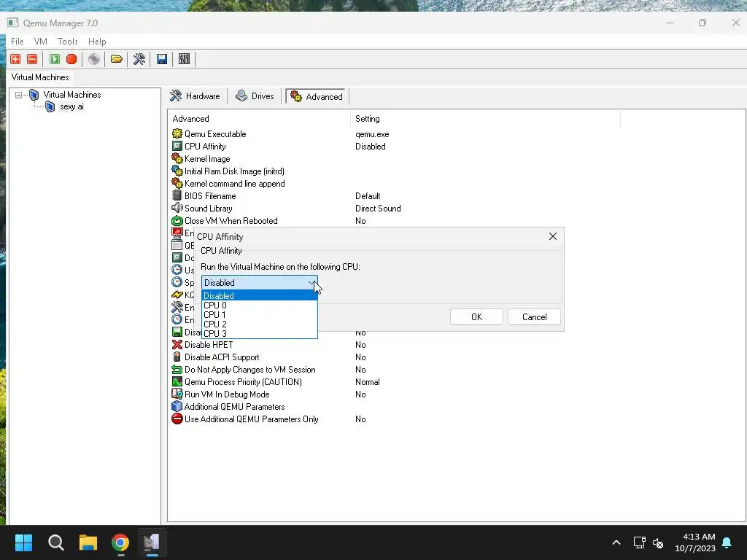This screenshot has height=560, width=747.
Task: Click the Sound Library speaker icon
Action: click(177, 208)
